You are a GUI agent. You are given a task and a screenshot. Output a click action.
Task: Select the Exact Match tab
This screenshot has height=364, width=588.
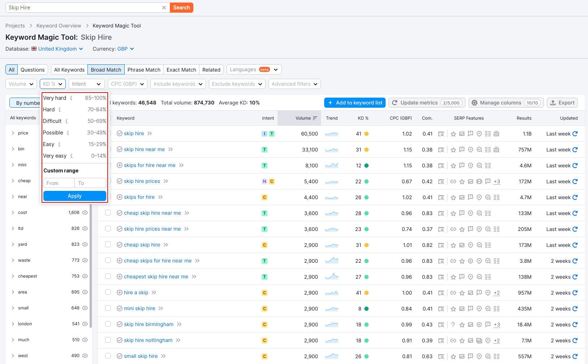tap(181, 70)
